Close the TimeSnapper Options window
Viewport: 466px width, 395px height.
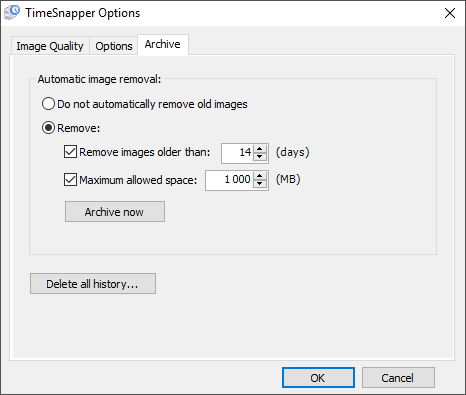tap(450, 13)
